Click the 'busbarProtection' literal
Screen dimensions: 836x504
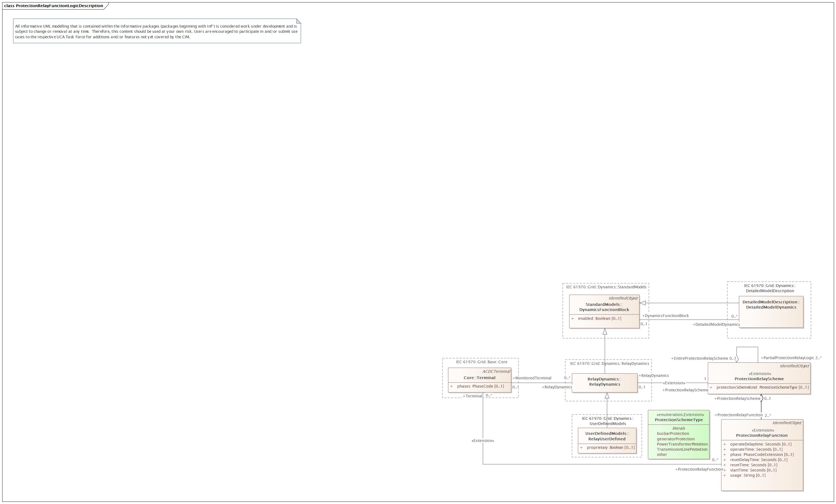(673, 433)
